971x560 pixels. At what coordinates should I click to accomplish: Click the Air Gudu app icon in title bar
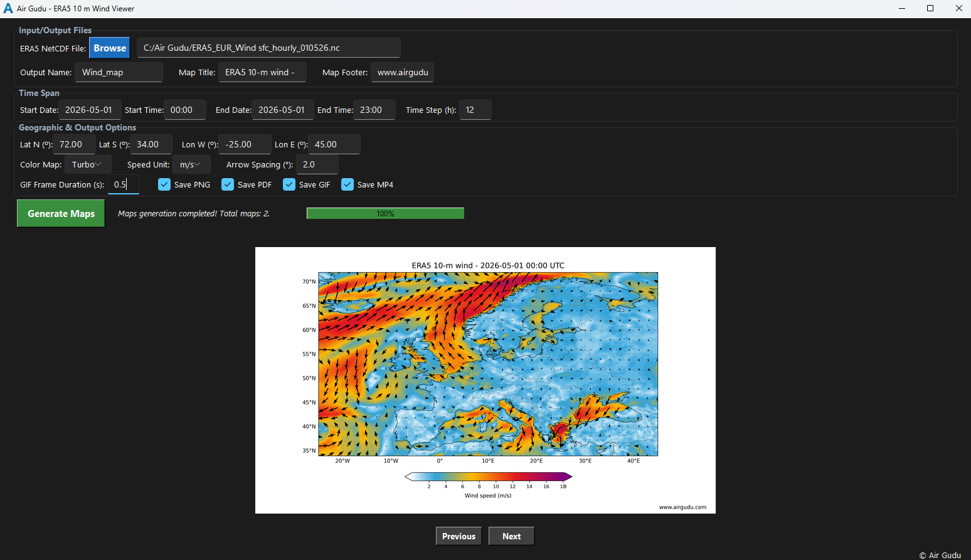[x=8, y=8]
